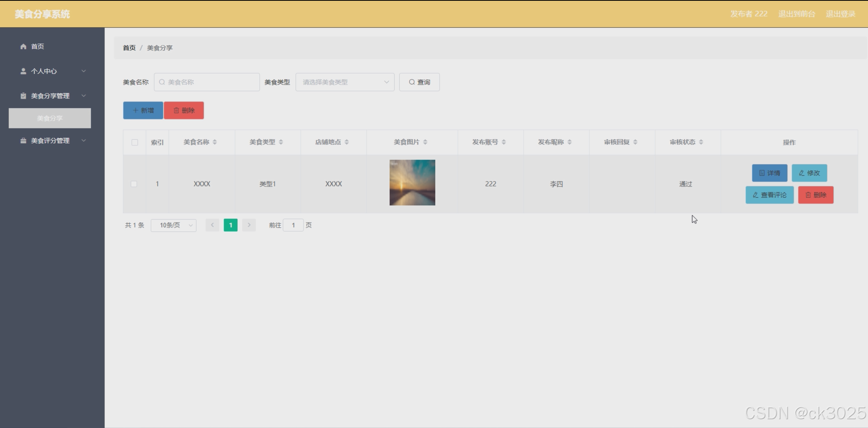Viewport: 868px width, 428px height.
Task: Click the clipboard icon beside 美食分享管理
Action: [23, 96]
